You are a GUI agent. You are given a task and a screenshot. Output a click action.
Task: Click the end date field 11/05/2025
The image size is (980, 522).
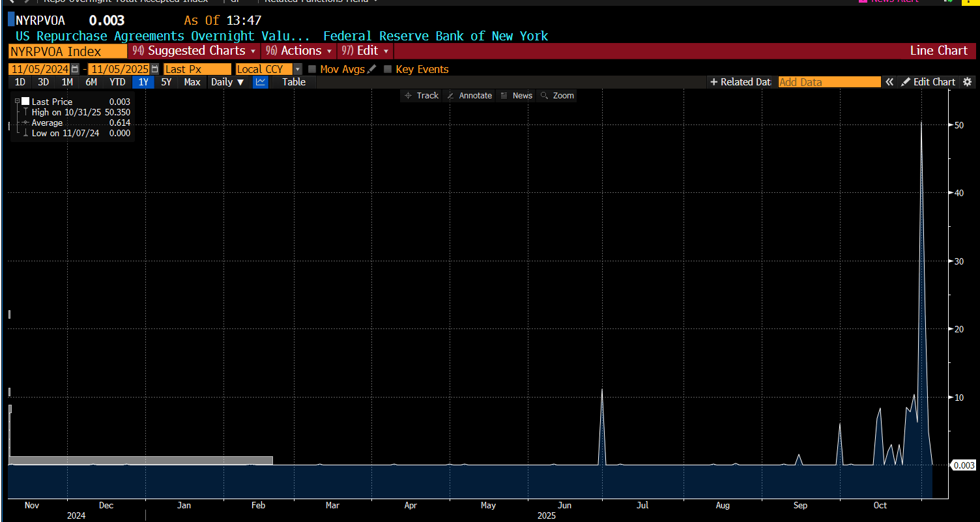pos(119,69)
